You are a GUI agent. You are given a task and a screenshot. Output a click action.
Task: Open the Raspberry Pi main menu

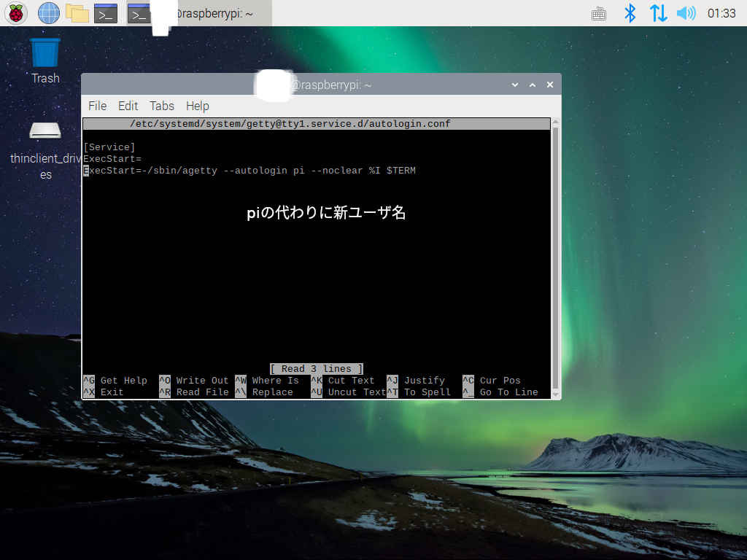[x=16, y=13]
